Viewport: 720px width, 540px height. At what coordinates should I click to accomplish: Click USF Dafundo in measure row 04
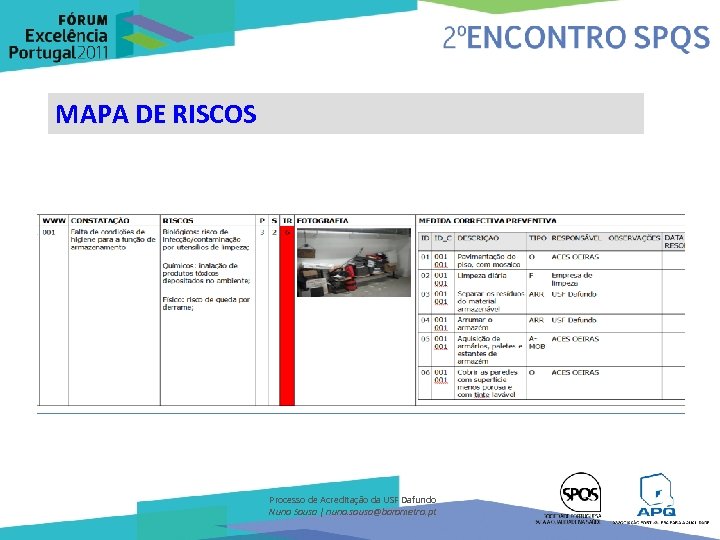(x=574, y=320)
